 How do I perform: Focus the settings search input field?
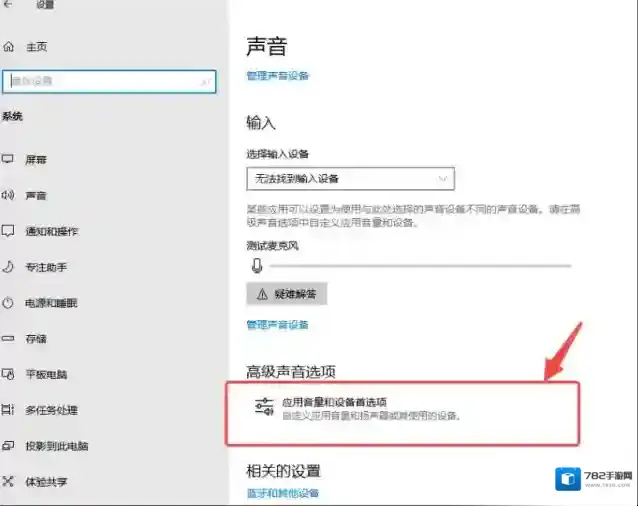tap(109, 81)
